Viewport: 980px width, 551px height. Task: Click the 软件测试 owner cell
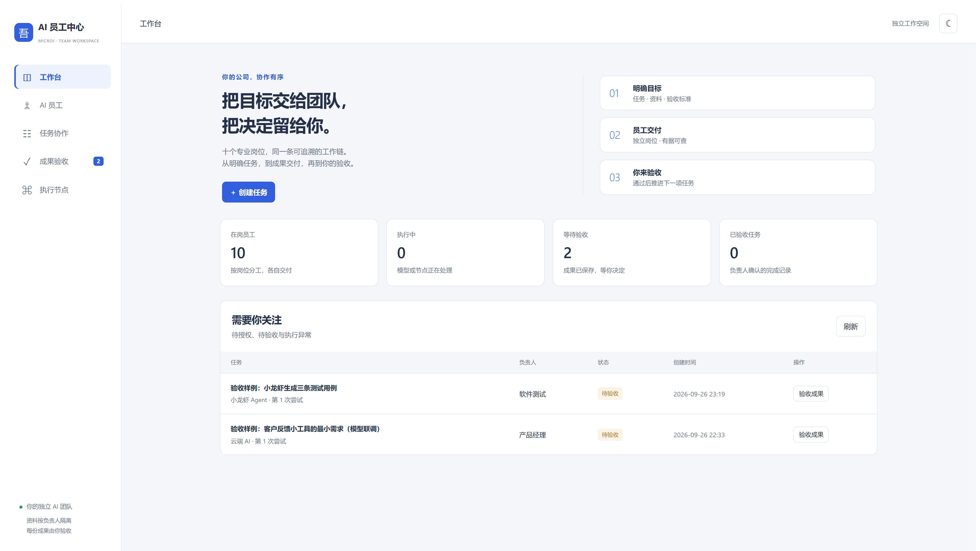pyautogui.click(x=532, y=394)
